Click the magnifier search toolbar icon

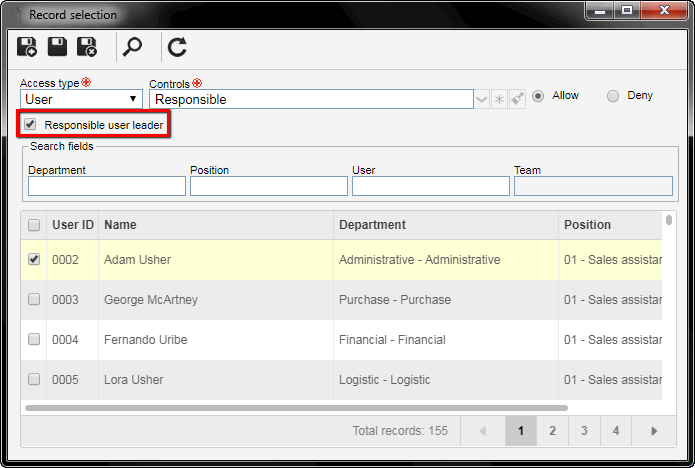[x=132, y=47]
